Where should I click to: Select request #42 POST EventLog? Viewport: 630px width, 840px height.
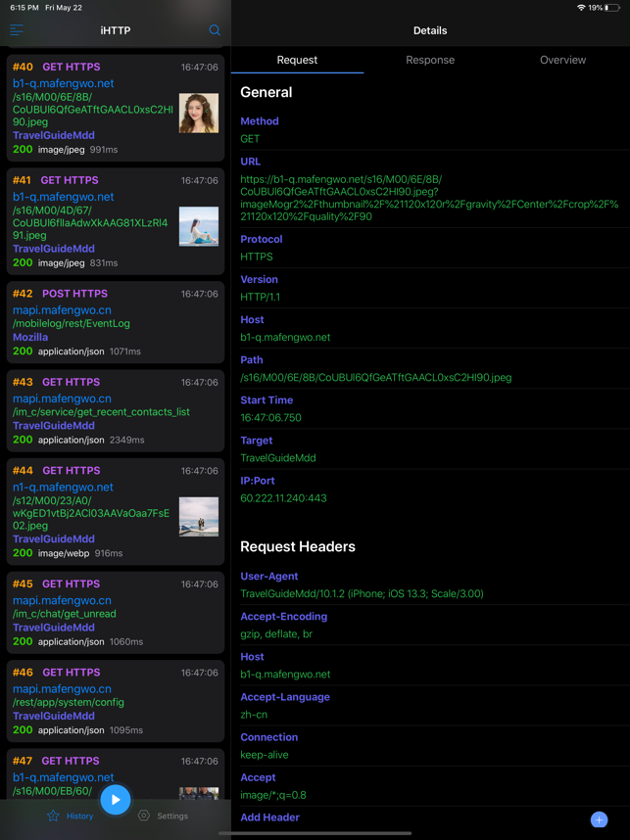point(116,322)
